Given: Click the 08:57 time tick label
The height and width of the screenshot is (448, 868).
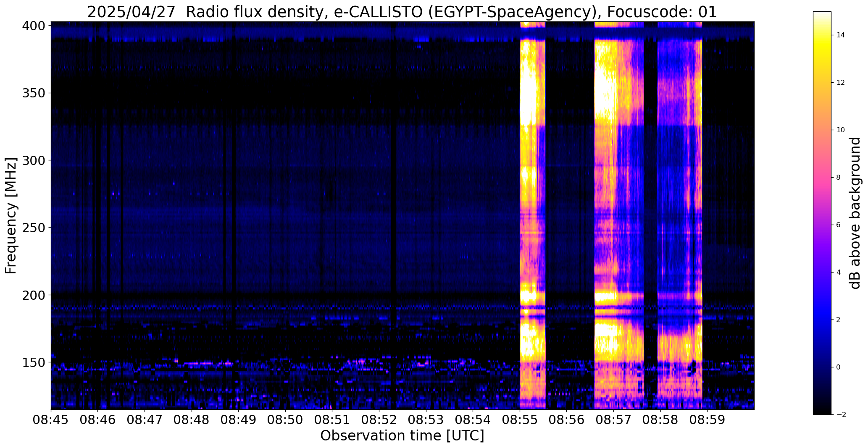Looking at the screenshot, I should click(614, 420).
